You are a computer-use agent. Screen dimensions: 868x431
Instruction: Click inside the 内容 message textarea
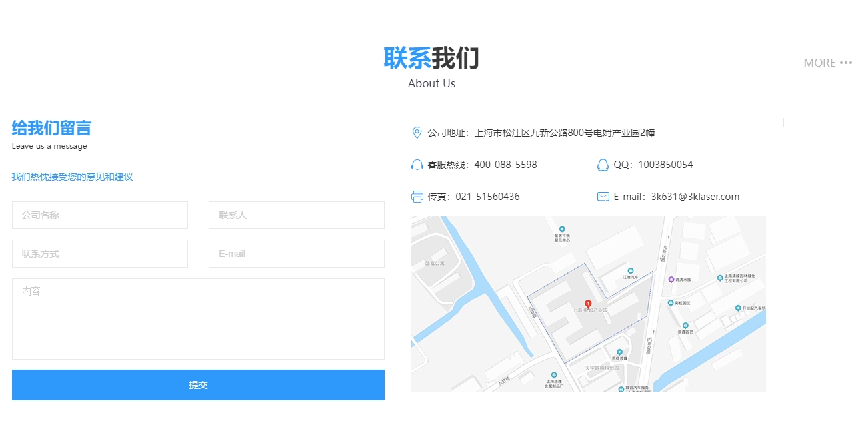pyautogui.click(x=198, y=319)
